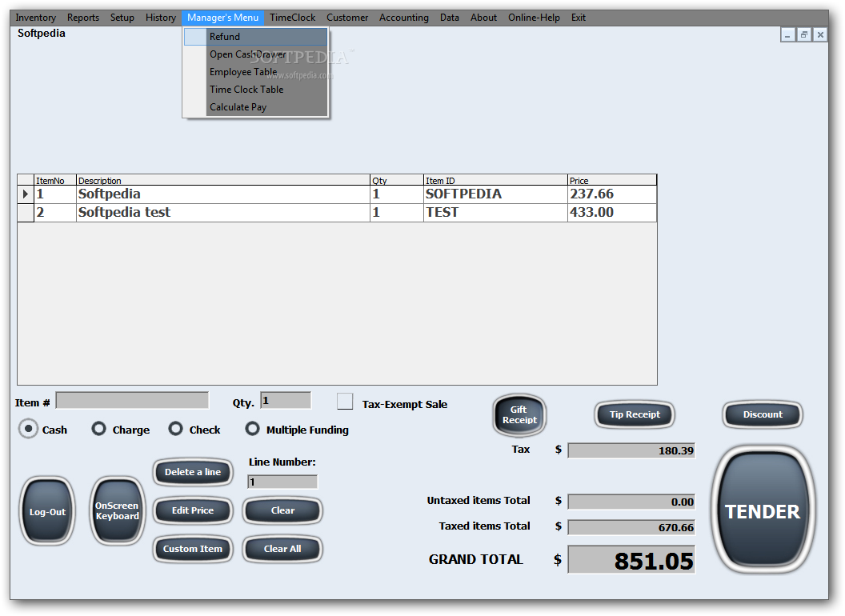Select the row selector for item 1
845x616 pixels.
click(26, 194)
